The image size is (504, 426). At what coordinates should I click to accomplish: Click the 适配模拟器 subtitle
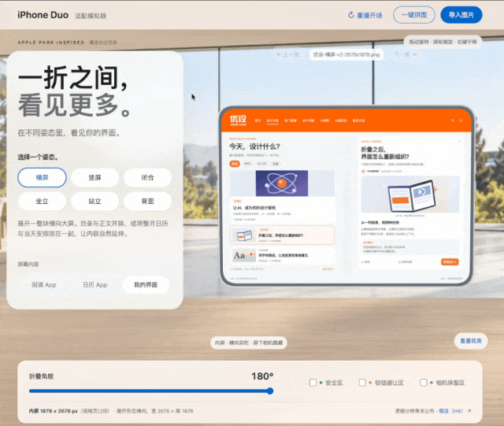pos(91,16)
